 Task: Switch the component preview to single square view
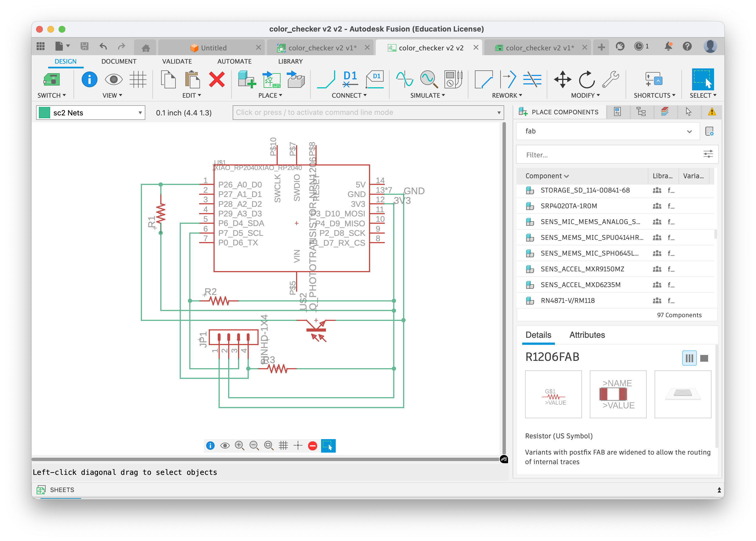tap(704, 358)
